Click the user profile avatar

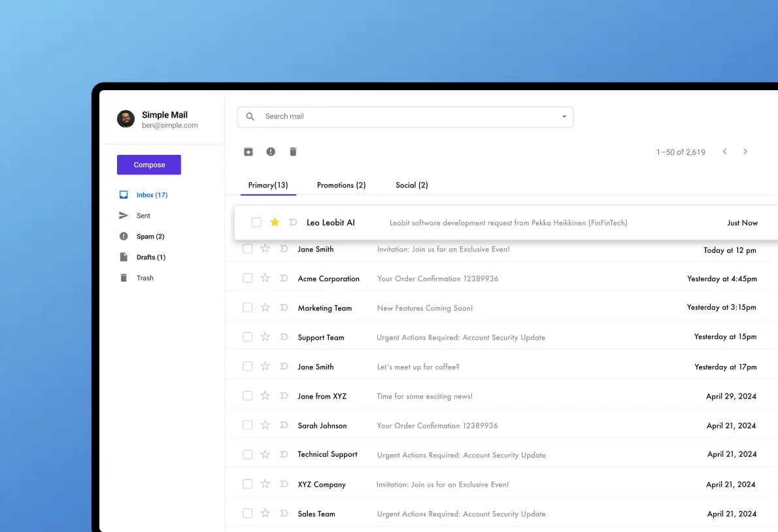126,119
